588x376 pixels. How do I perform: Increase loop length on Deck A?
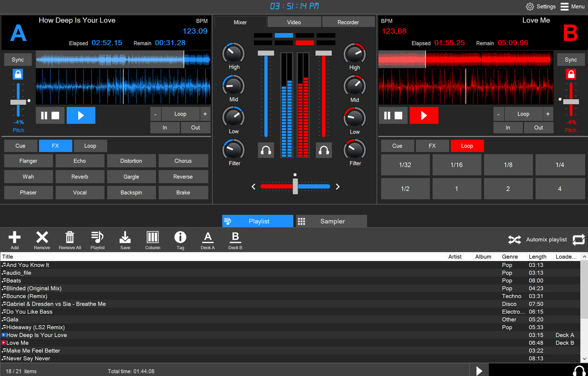[205, 114]
